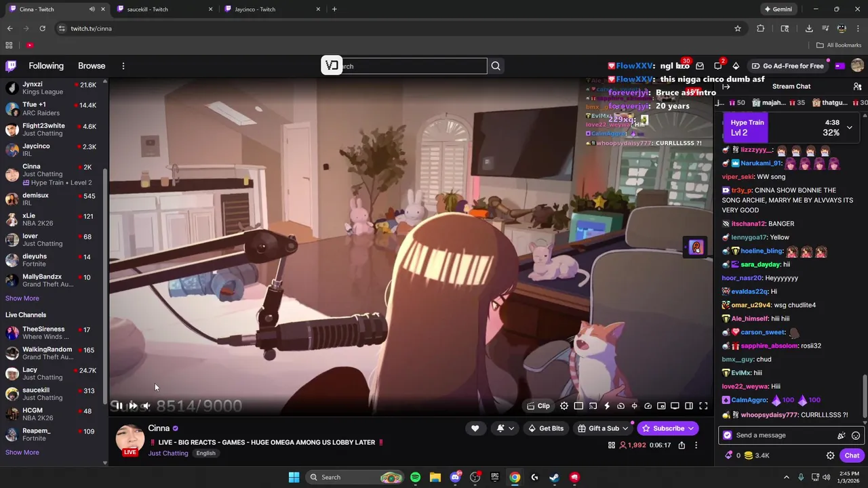868x488 pixels.
Task: Open Lacy channel in Live Channels
Action: click(54, 373)
